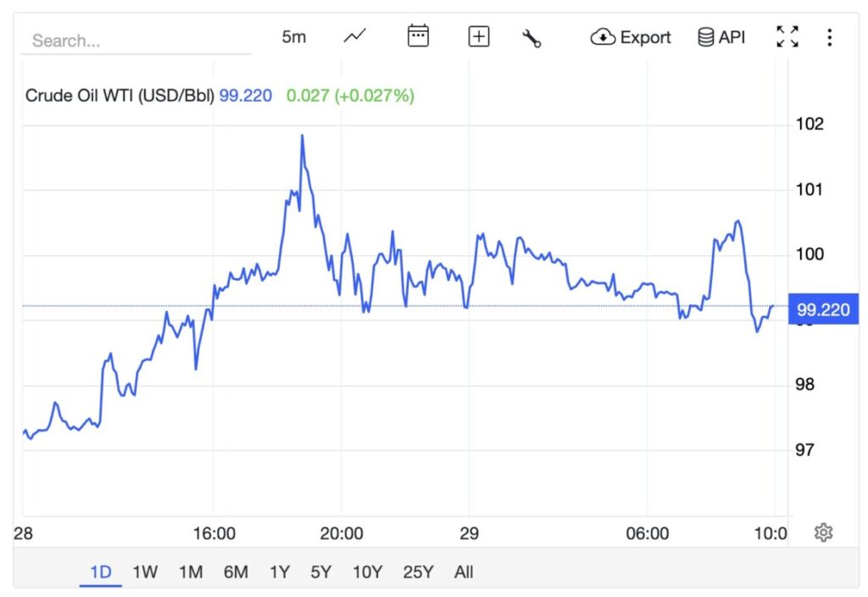Open chart settings gear icon

click(823, 533)
